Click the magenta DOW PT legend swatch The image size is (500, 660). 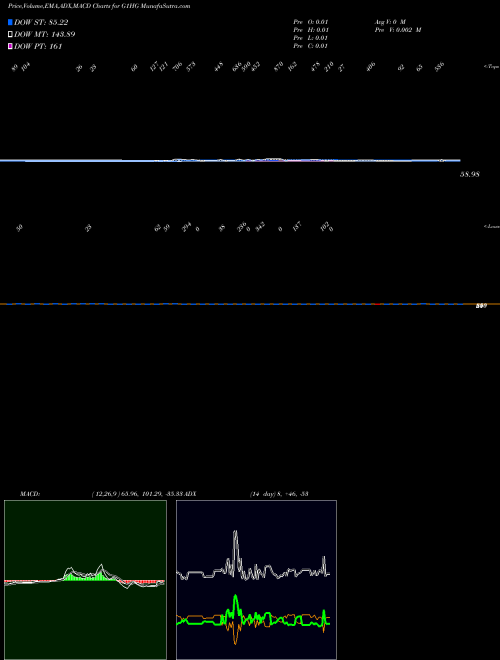[10, 46]
